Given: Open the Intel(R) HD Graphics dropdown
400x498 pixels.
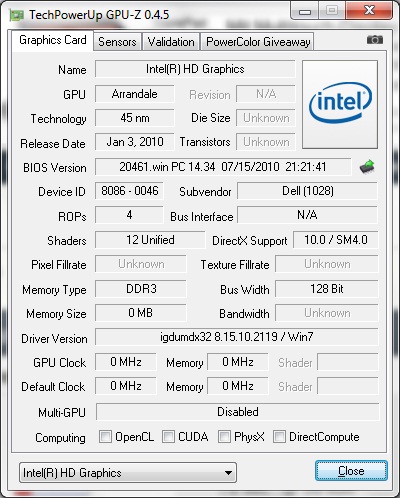Looking at the screenshot, I should tap(128, 473).
